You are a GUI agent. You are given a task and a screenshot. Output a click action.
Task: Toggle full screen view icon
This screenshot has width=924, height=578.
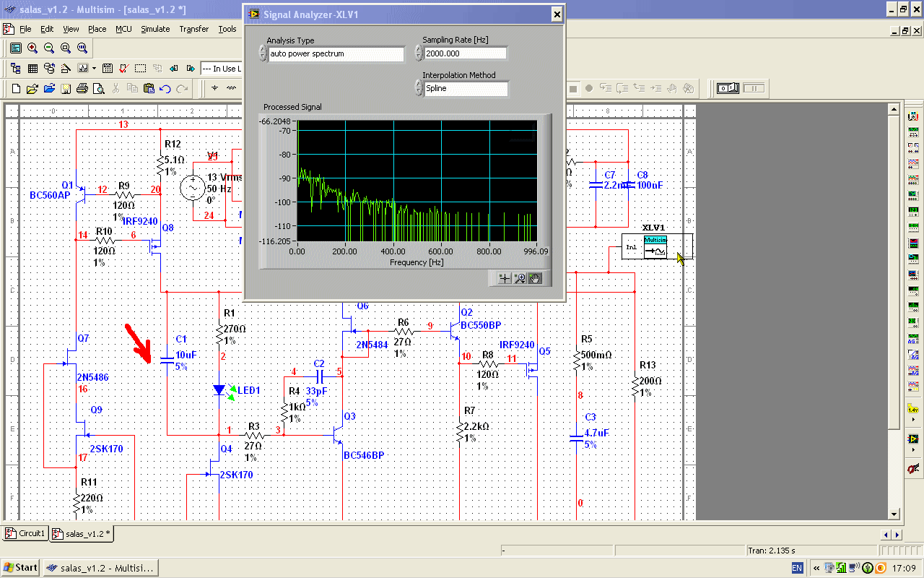click(x=16, y=48)
